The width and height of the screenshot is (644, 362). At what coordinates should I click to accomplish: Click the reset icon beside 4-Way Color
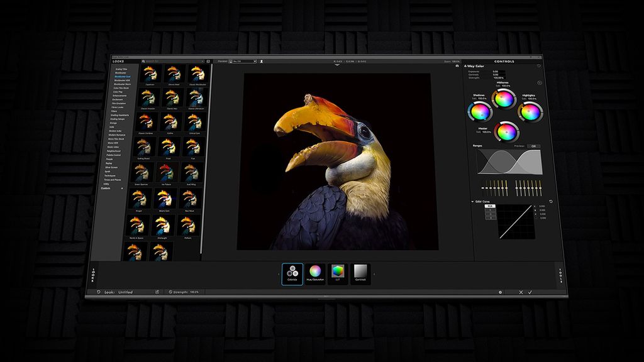(x=539, y=65)
